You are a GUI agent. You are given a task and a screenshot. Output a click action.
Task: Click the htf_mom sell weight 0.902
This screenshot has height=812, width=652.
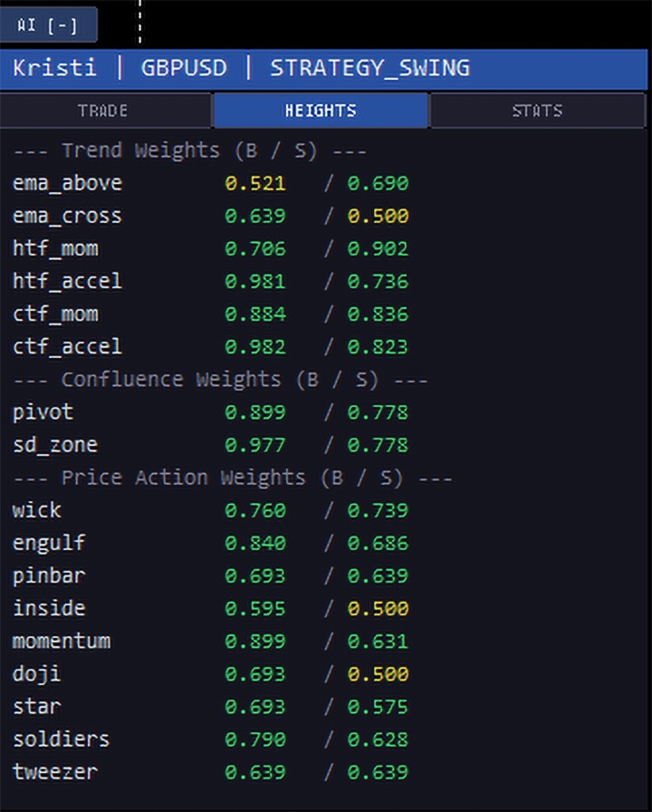(x=378, y=248)
